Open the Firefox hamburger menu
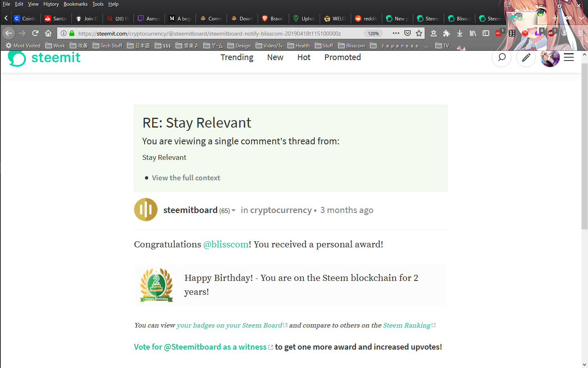Screen dimensions: 588x368 pyautogui.click(x=580, y=34)
